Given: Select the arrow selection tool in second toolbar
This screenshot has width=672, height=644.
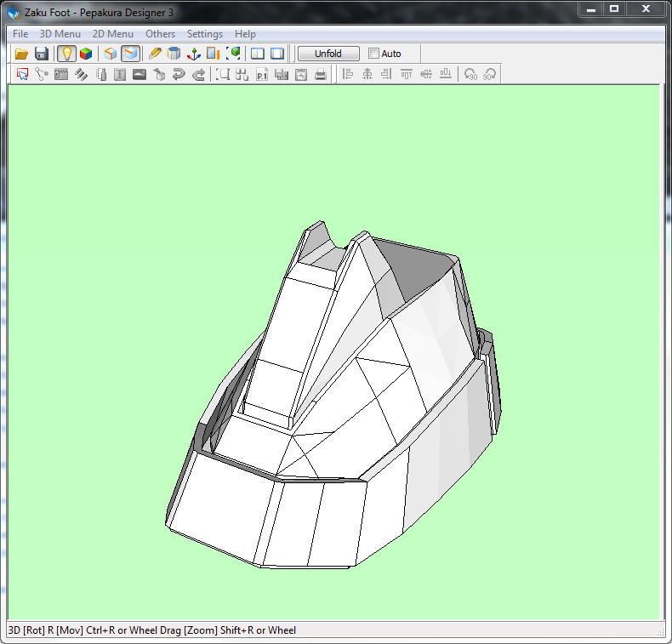Looking at the screenshot, I should [x=23, y=75].
